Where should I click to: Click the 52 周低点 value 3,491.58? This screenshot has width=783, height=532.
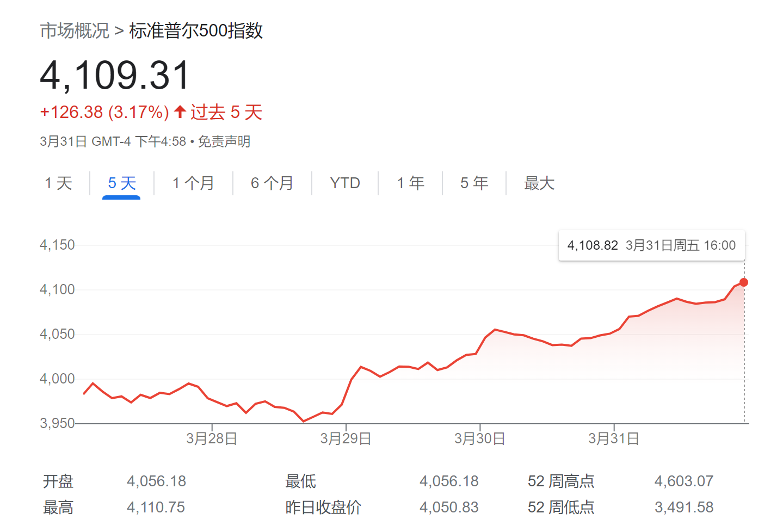[x=684, y=508]
